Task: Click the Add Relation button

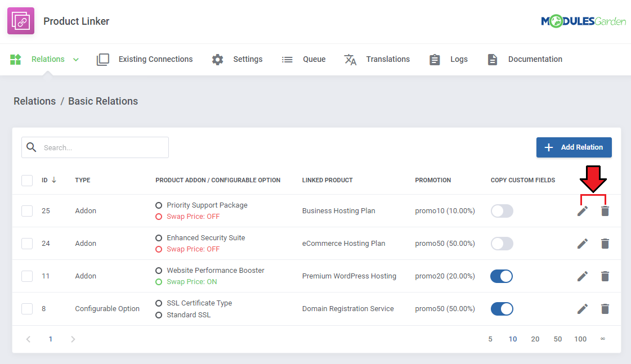Action: coord(574,147)
